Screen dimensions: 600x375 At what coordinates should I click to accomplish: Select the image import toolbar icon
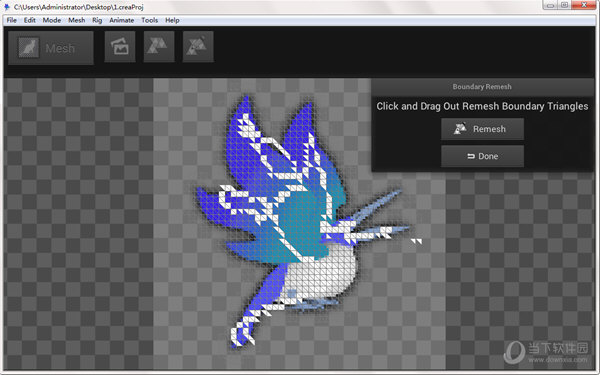120,47
